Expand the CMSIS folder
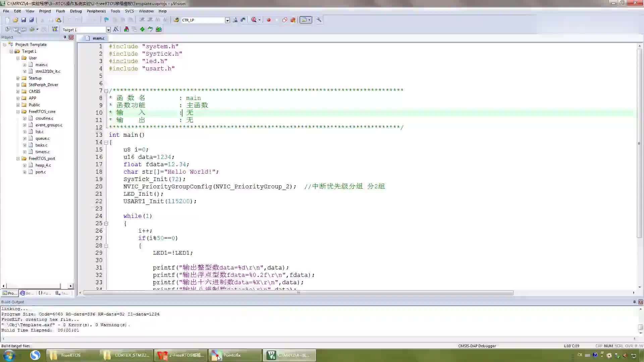 [x=18, y=92]
